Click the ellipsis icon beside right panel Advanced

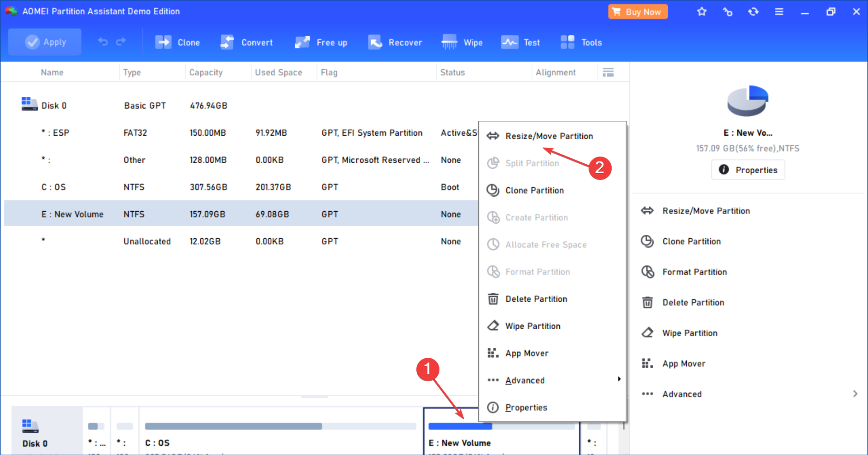pyautogui.click(x=647, y=394)
